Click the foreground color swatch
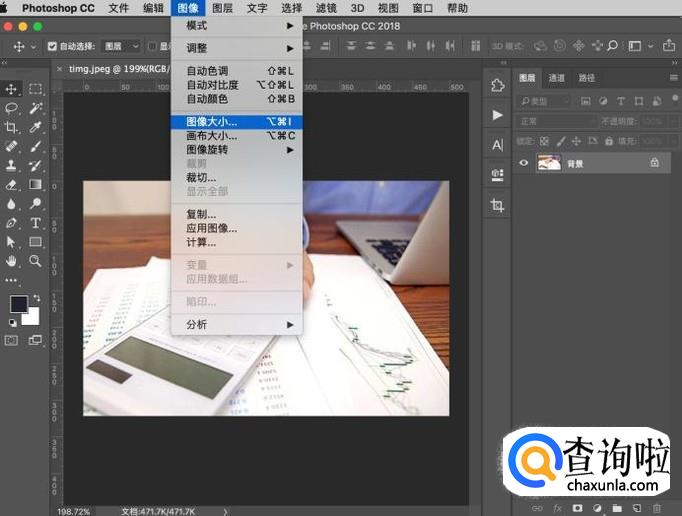The width and height of the screenshot is (682, 516). tap(19, 304)
